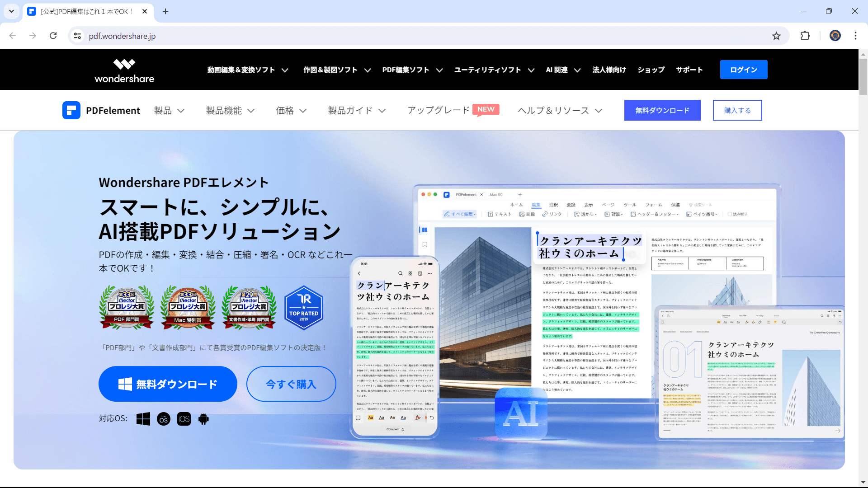Expand the 製品 dropdown menu
The height and width of the screenshot is (488, 868).
(169, 110)
